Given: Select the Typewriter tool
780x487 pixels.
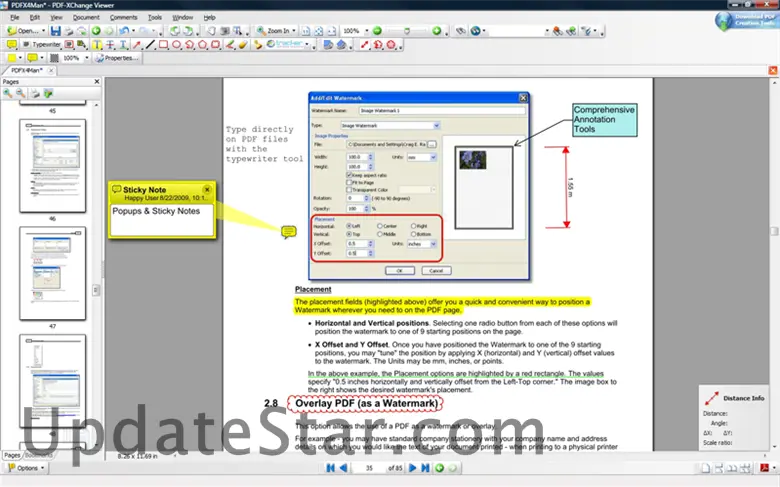Looking at the screenshot, I should point(42,45).
